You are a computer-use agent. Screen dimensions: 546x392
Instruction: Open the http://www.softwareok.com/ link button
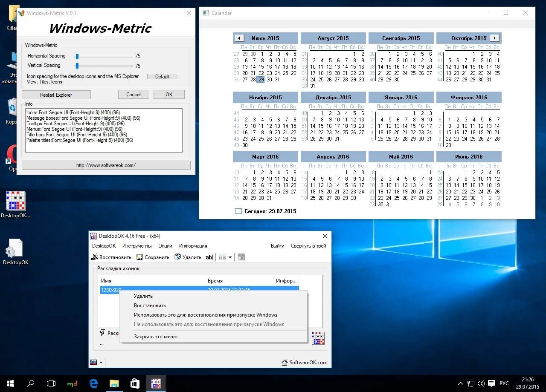pyautogui.click(x=106, y=165)
